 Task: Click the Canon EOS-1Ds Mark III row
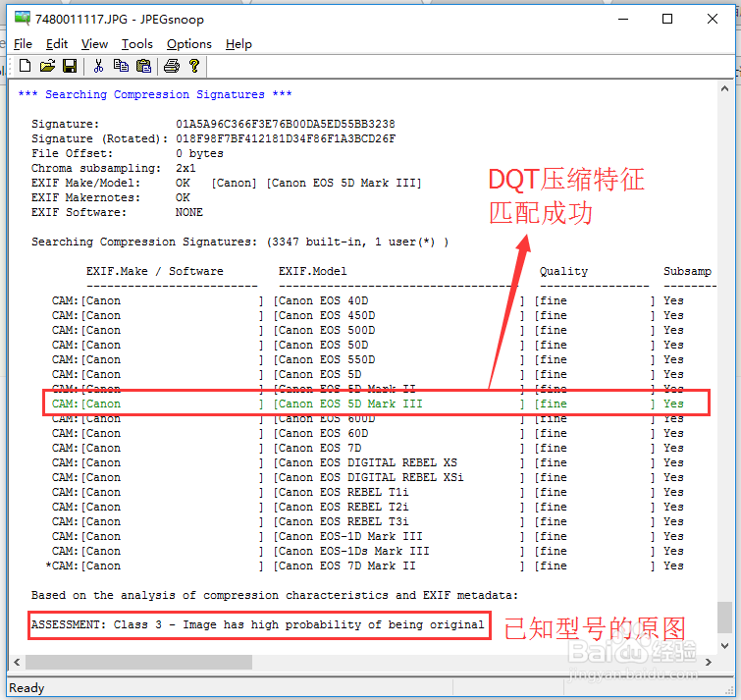(368, 551)
